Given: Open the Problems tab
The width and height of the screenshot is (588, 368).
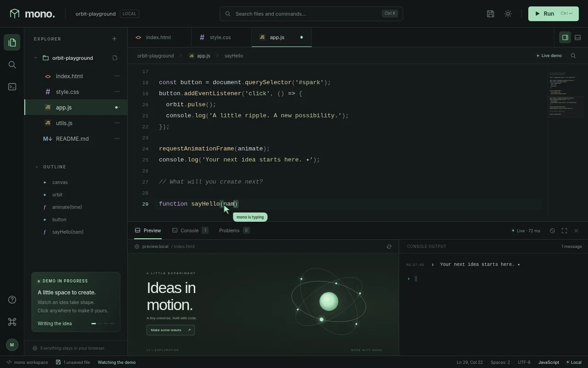Looking at the screenshot, I should pyautogui.click(x=234, y=230).
